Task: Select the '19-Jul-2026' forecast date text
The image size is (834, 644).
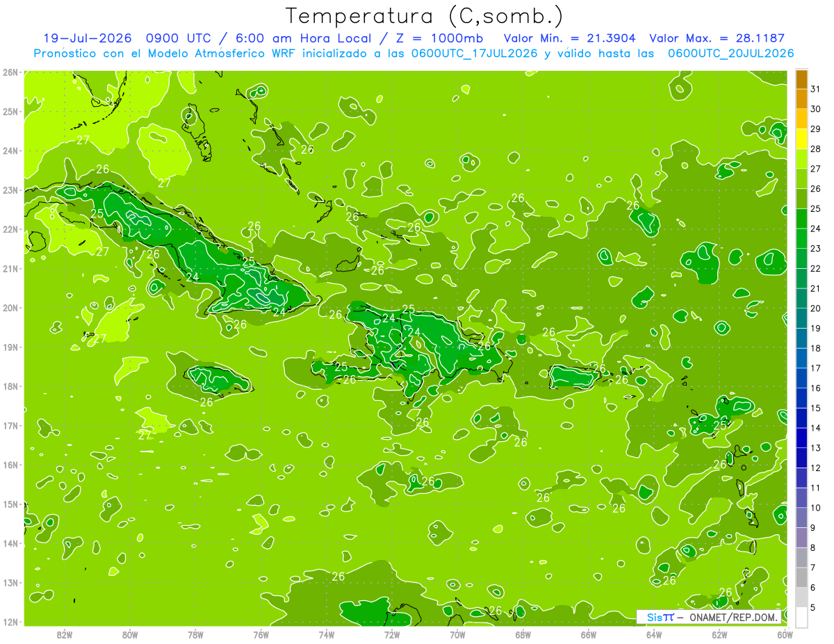Action: [x=88, y=38]
